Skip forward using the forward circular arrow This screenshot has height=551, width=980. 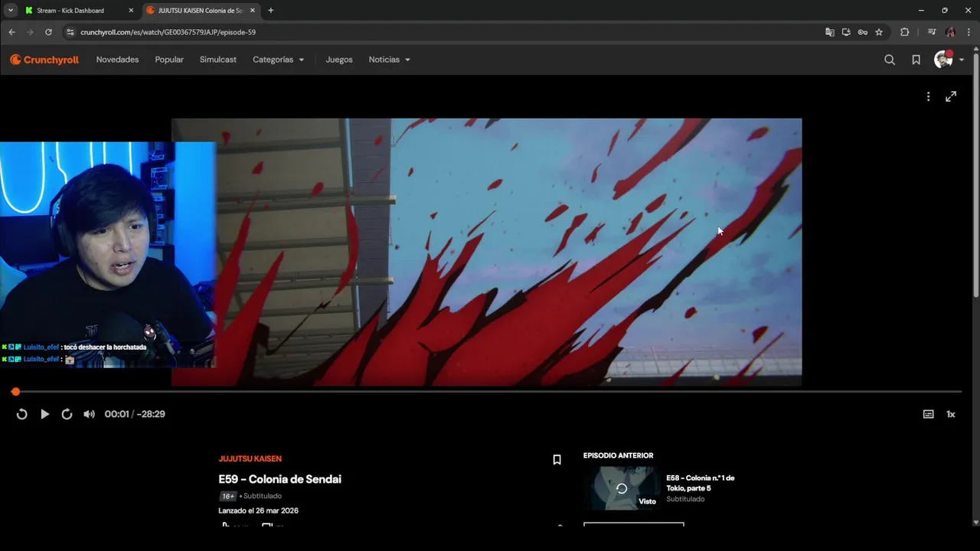click(67, 414)
